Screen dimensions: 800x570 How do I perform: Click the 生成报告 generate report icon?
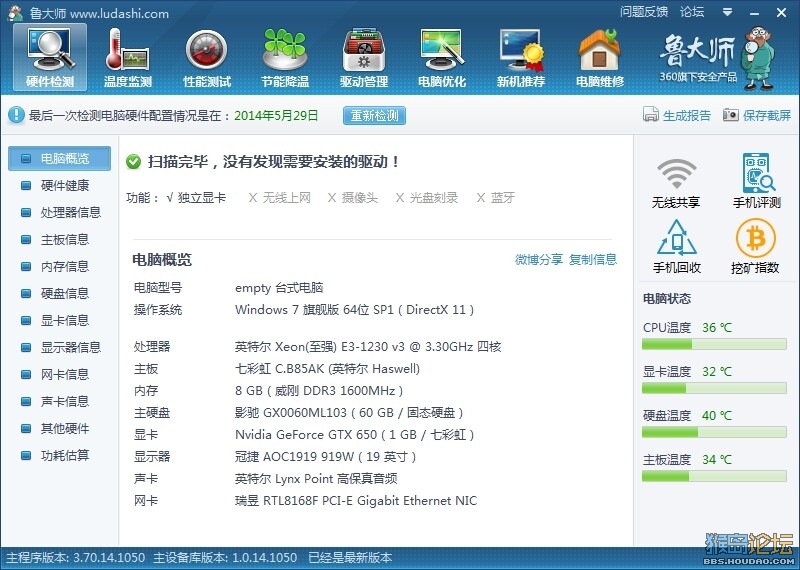coord(651,115)
